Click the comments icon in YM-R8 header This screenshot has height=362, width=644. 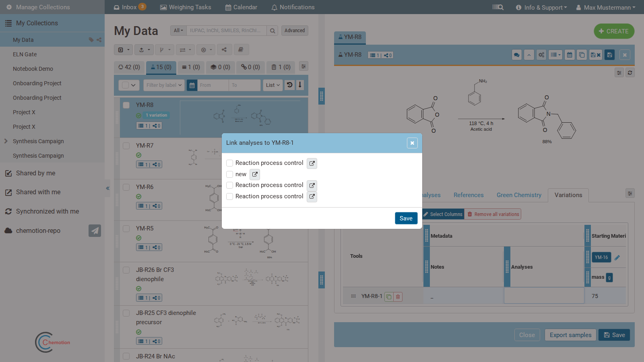coord(517,55)
